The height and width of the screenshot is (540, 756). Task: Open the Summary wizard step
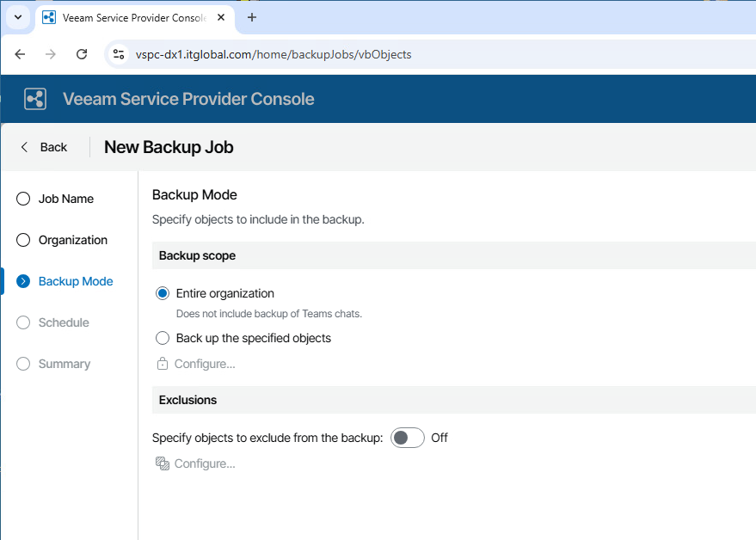tap(65, 364)
